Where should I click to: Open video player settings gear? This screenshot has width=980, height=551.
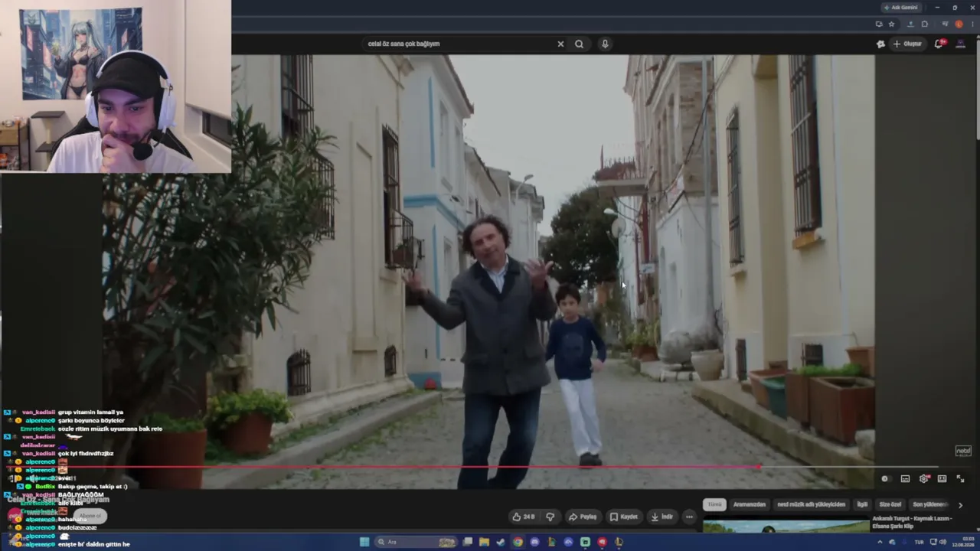click(924, 479)
